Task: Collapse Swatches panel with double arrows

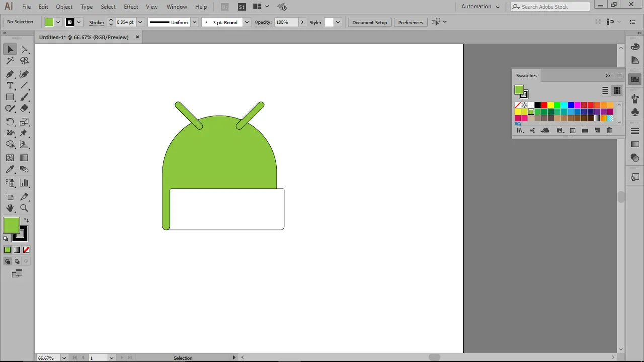Action: [x=608, y=76]
